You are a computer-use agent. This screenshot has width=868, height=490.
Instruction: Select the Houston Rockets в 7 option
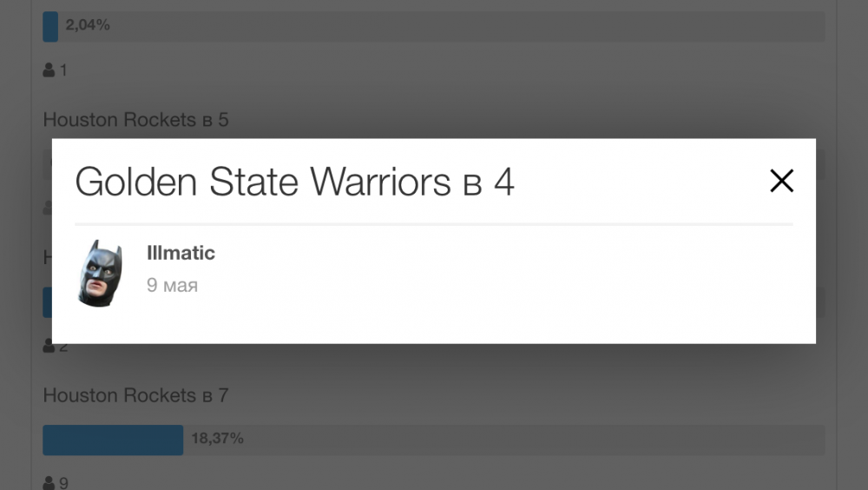135,395
